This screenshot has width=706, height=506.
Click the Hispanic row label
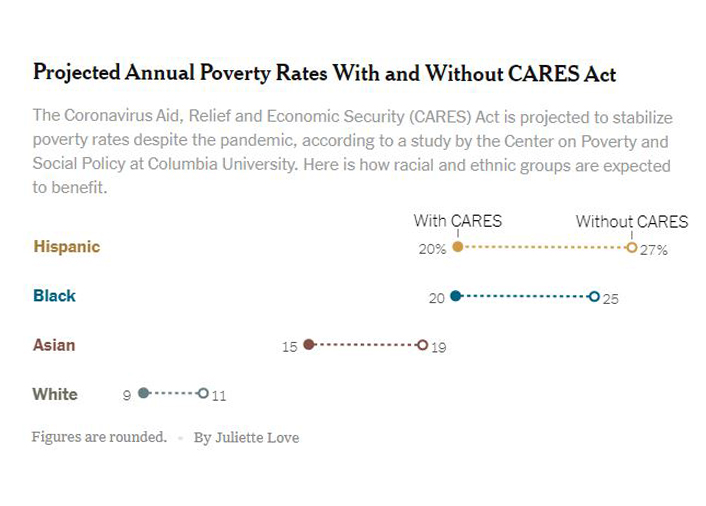pos(66,246)
